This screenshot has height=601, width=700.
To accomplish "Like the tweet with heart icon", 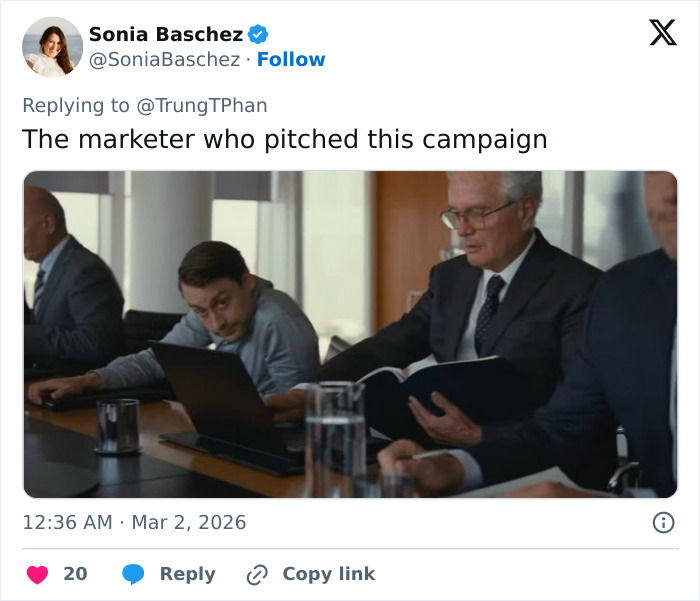I will [37, 574].
